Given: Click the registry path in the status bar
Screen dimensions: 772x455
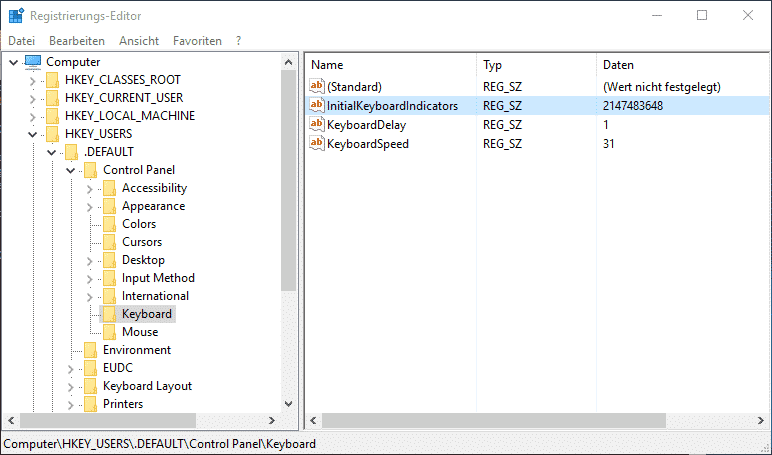Looking at the screenshot, I should coord(160,444).
